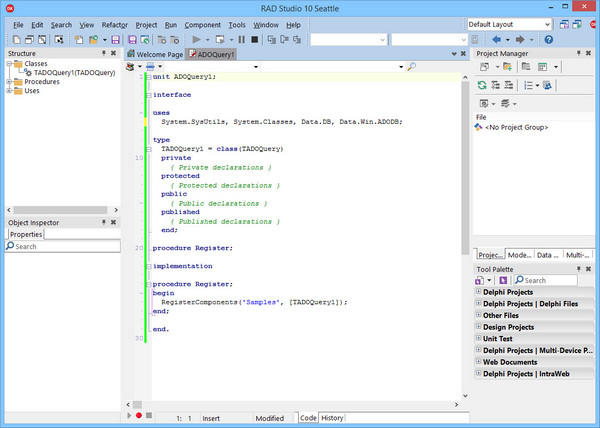Click the Run (green play) toolbar button
The image size is (600, 428).
[196, 40]
